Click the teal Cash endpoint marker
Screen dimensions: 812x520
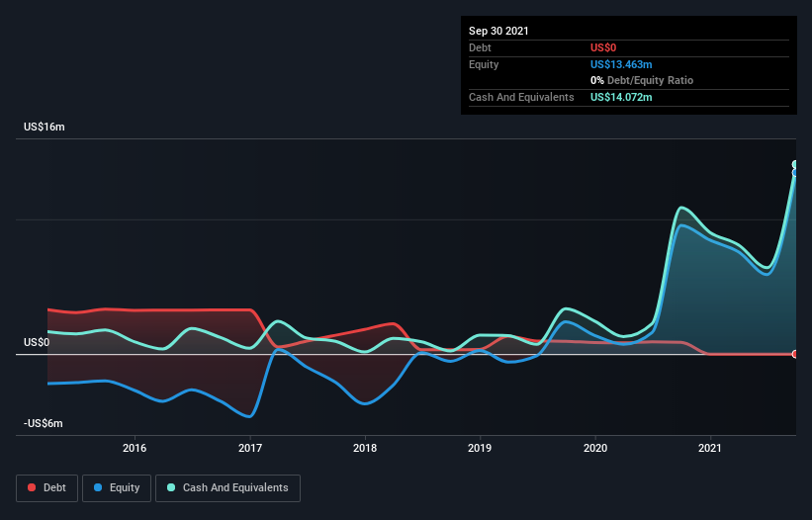(795, 164)
